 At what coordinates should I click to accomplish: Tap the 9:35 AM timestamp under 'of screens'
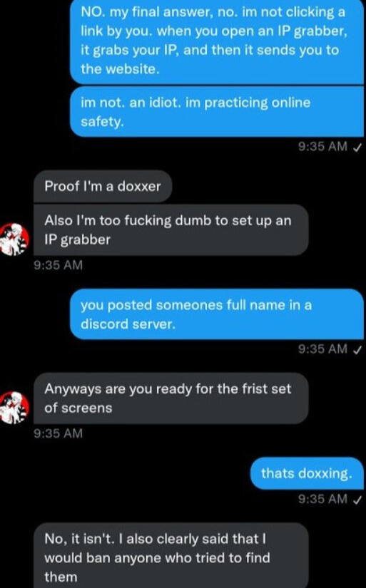click(59, 433)
